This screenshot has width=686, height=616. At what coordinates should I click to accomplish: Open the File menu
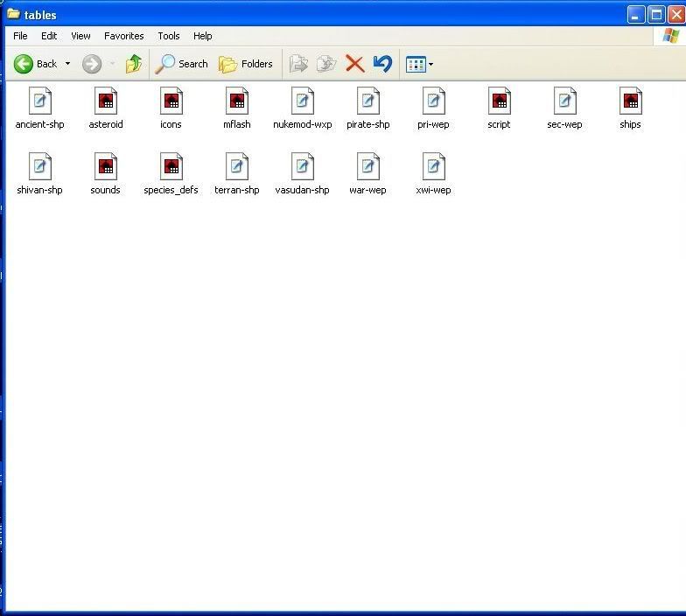point(20,36)
